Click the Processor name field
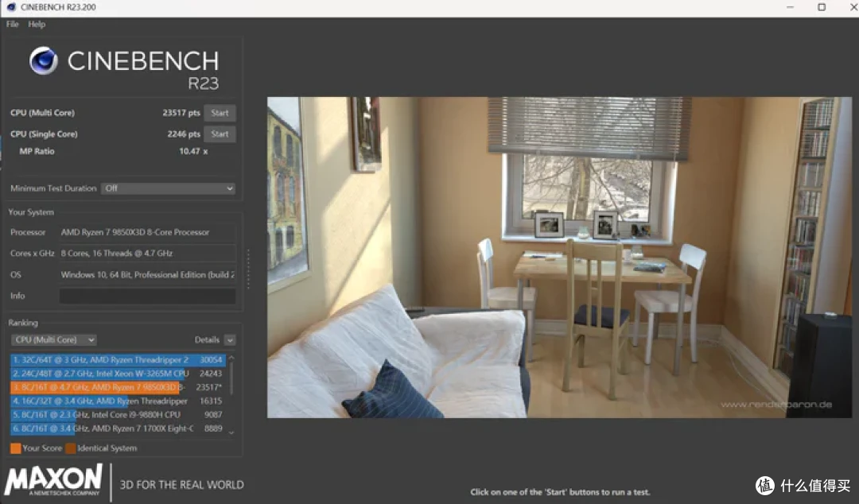 click(x=147, y=232)
